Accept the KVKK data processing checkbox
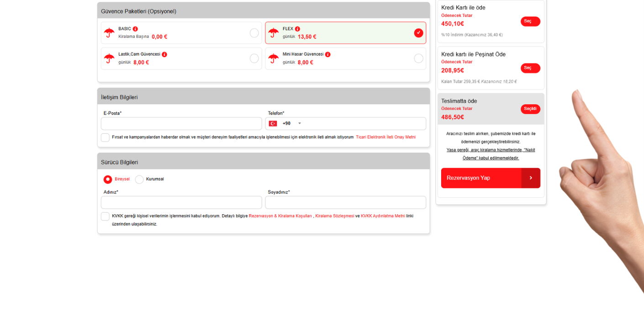Image resolution: width=644 pixels, height=322 pixels. click(x=105, y=216)
